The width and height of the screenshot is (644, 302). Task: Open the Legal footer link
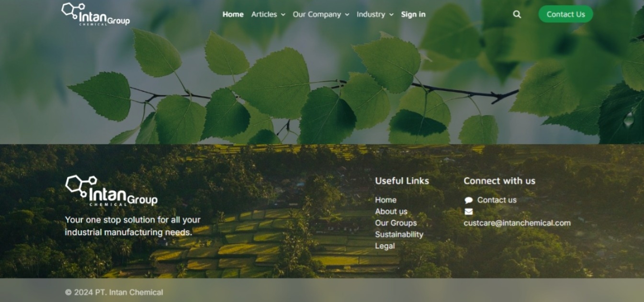385,246
